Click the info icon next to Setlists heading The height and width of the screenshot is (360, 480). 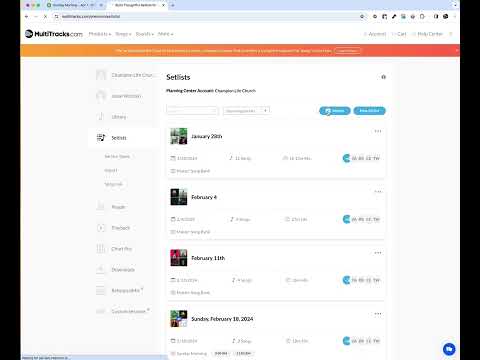point(383,77)
